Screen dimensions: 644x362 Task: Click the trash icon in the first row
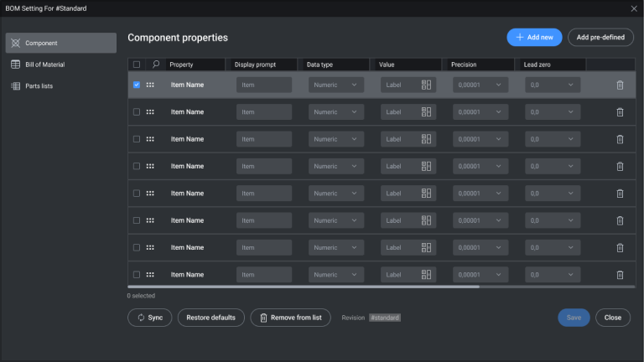pos(620,85)
